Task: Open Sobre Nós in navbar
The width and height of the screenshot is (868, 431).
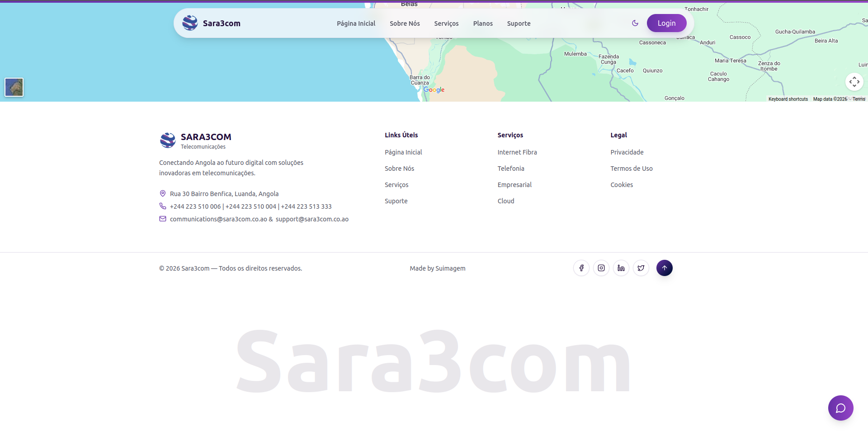Action: click(x=405, y=23)
